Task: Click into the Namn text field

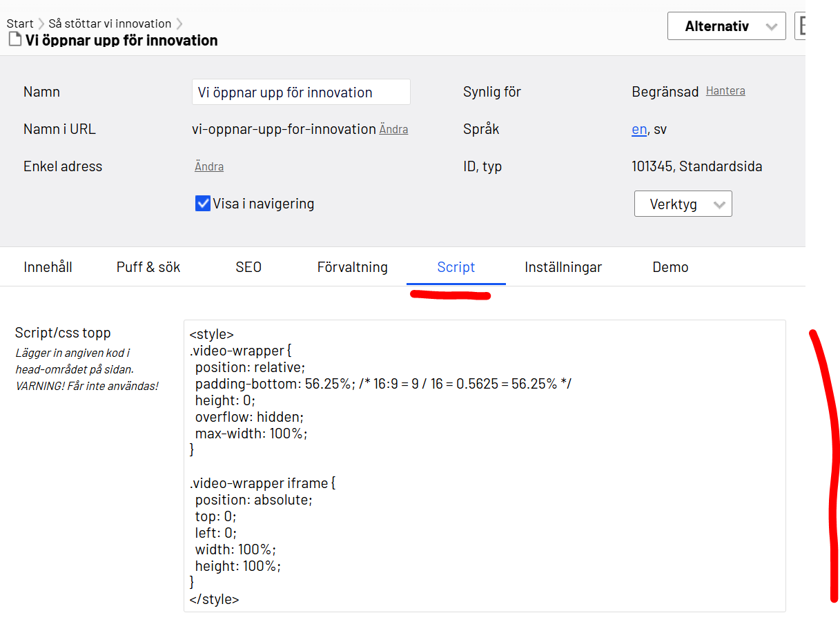Action: click(x=301, y=92)
